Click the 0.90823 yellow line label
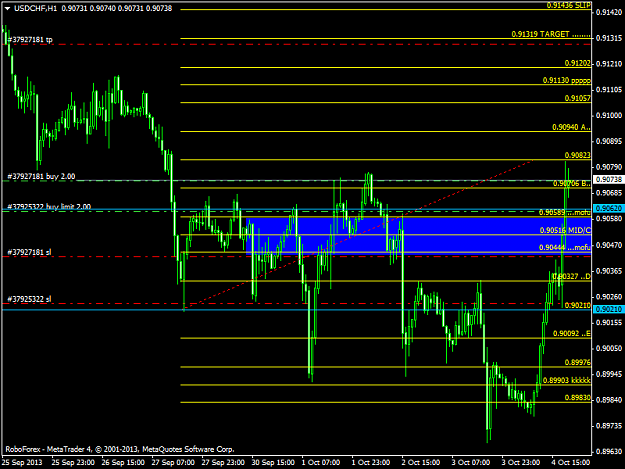The width and height of the screenshot is (625, 469). pos(578,155)
